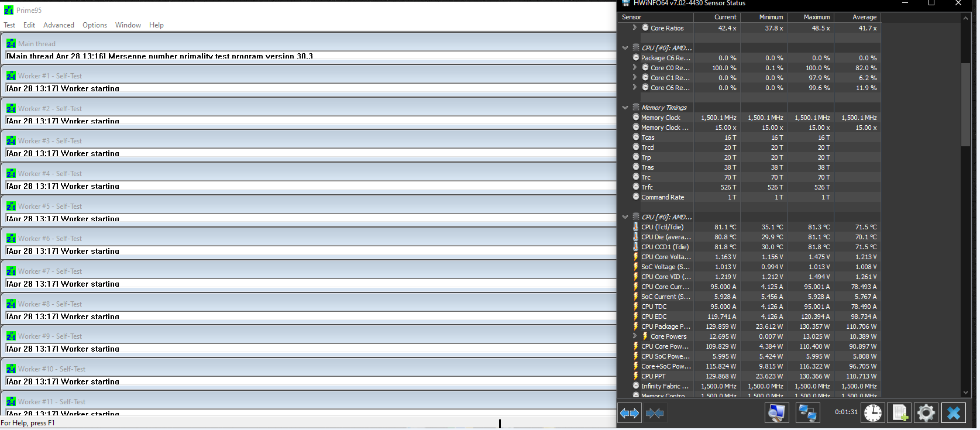
Task: Click the Maximum column header
Action: pyautogui.click(x=810, y=17)
